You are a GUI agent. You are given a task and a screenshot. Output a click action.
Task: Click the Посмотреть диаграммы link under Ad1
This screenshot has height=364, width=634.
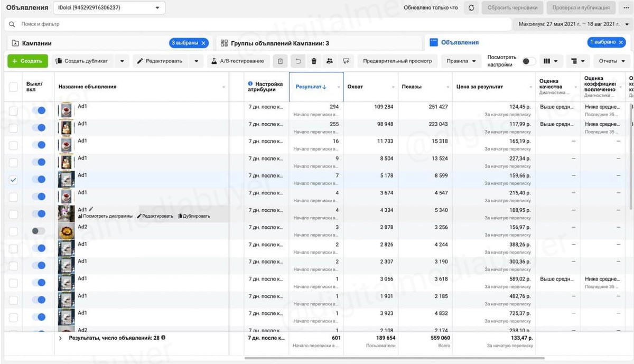pos(105,216)
